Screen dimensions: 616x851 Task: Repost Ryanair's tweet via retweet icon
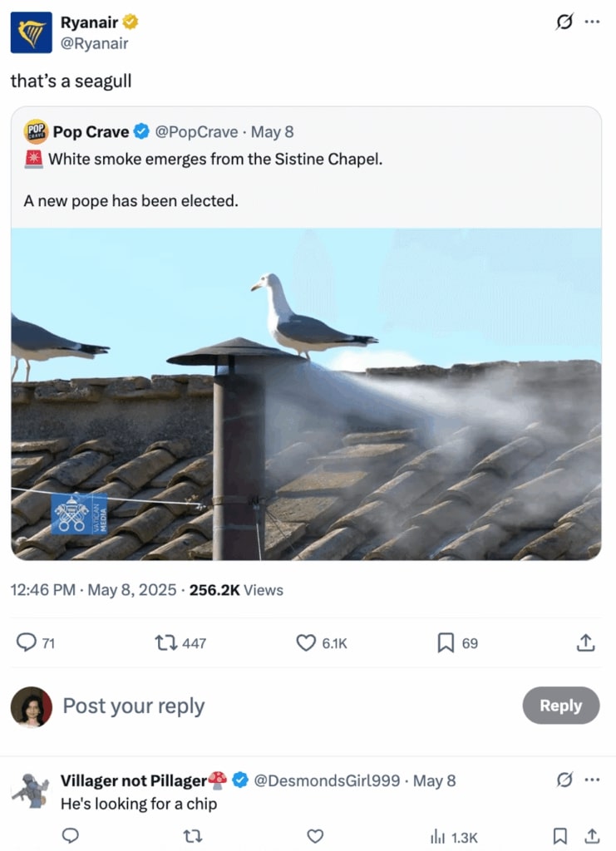pos(166,642)
